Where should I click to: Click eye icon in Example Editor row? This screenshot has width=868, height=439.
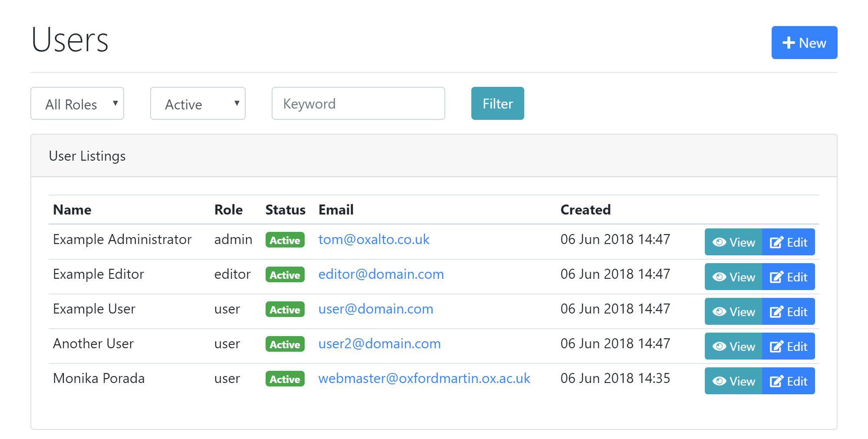click(x=719, y=277)
